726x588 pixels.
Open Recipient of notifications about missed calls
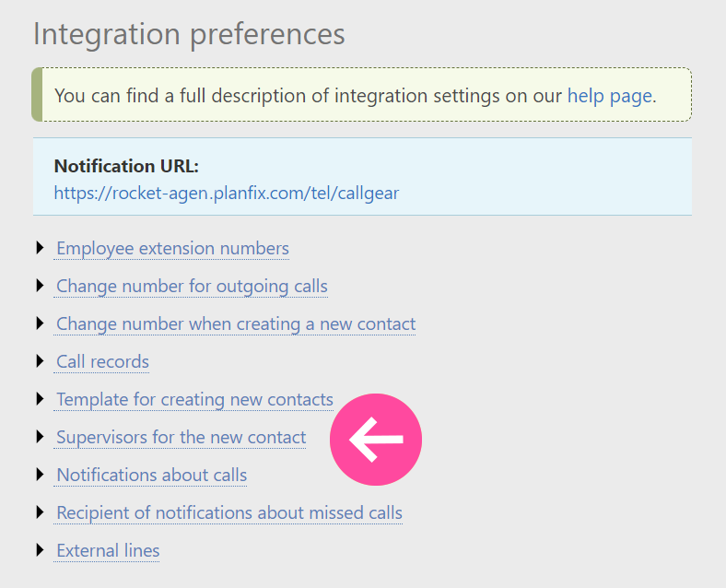pyautogui.click(x=229, y=513)
